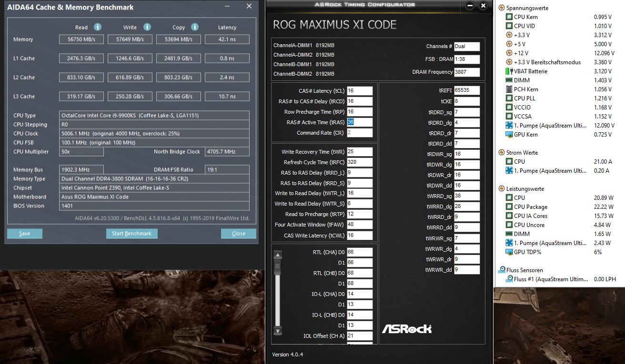Click the PCH Kern chip icon

click(x=509, y=89)
